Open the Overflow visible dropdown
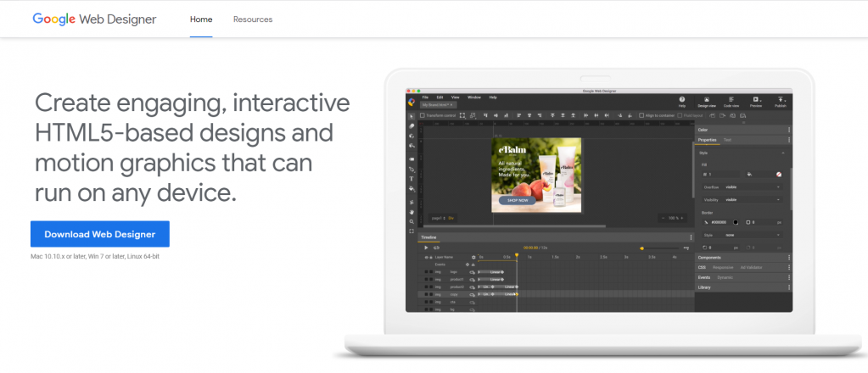 (742, 187)
